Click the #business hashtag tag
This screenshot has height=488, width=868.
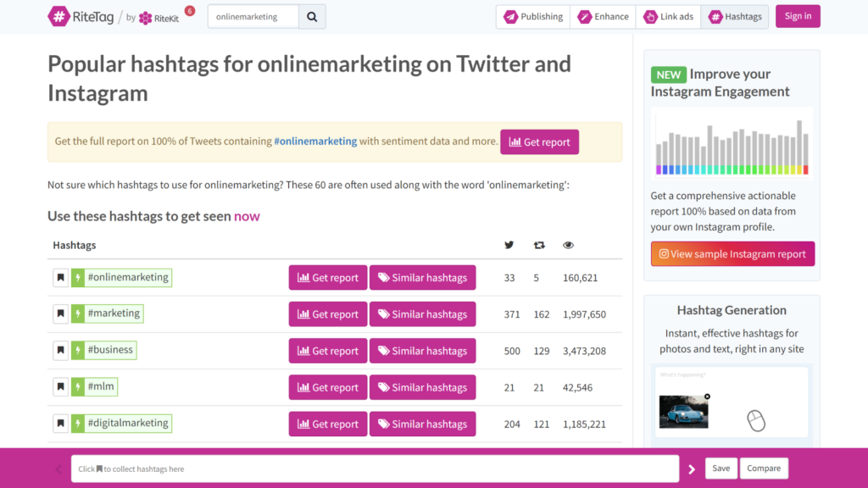point(110,350)
